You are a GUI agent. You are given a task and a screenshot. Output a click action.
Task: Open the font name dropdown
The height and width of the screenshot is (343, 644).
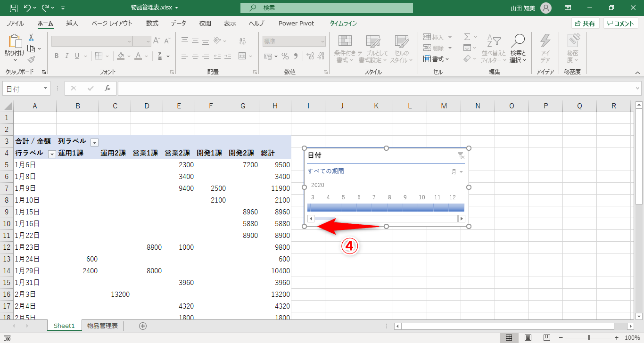tap(129, 41)
